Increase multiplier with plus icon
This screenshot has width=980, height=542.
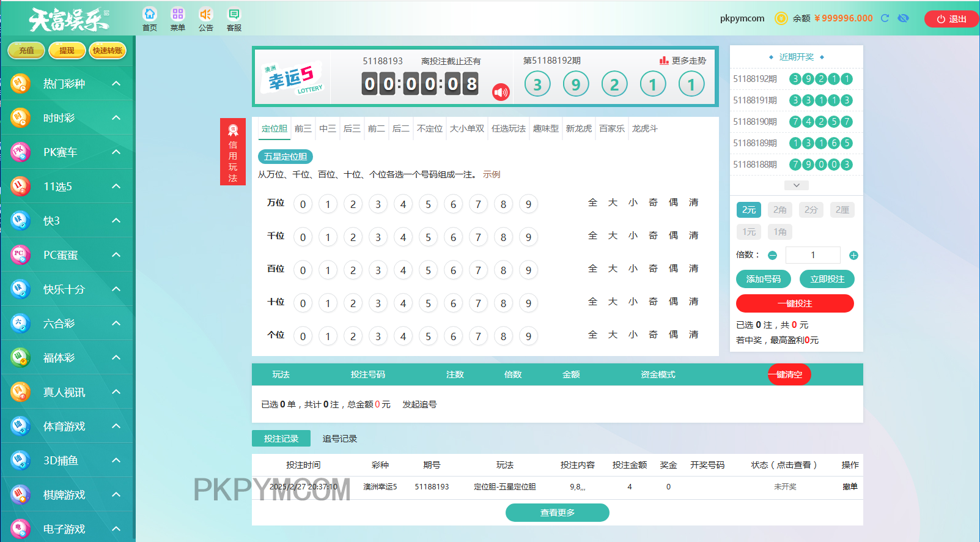click(x=853, y=255)
